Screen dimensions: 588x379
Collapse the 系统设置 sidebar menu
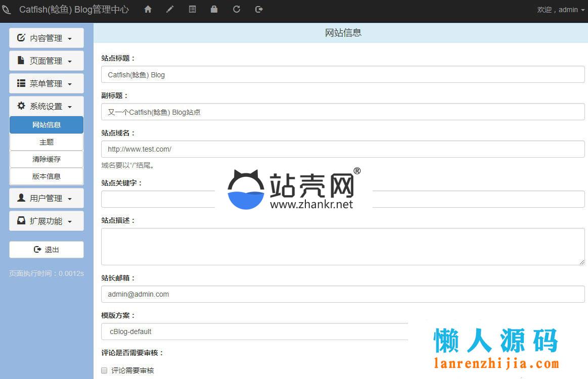coord(47,106)
